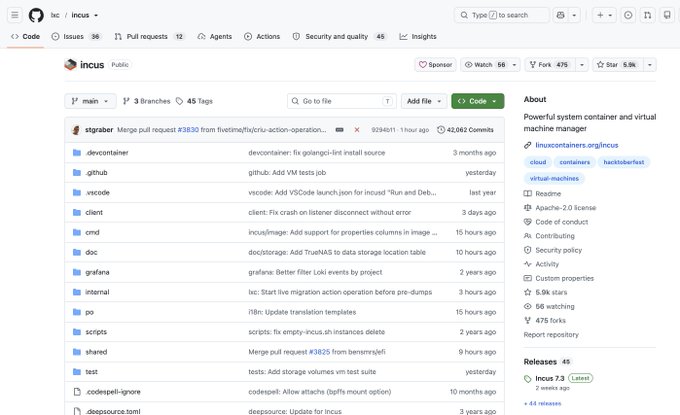Open the green Code clone dropdown
Viewport: 680px width, 415px height.
click(x=477, y=101)
